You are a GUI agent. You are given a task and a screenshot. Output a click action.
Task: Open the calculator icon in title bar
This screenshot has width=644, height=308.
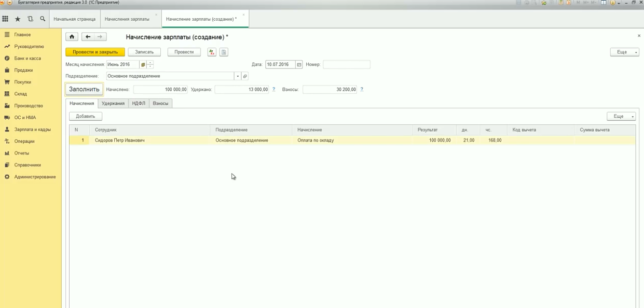coord(561,3)
